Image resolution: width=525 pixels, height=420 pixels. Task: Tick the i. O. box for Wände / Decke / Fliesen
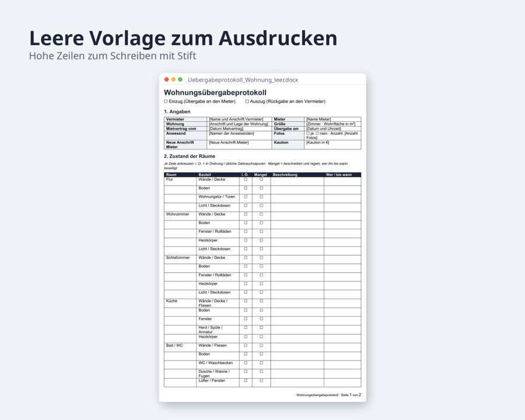tap(246, 301)
